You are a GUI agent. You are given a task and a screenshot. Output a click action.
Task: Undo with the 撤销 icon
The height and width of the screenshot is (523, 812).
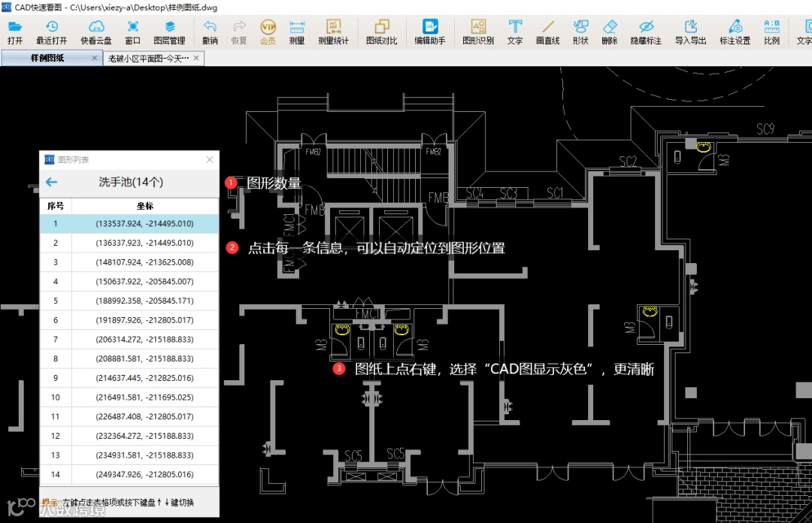point(210,32)
